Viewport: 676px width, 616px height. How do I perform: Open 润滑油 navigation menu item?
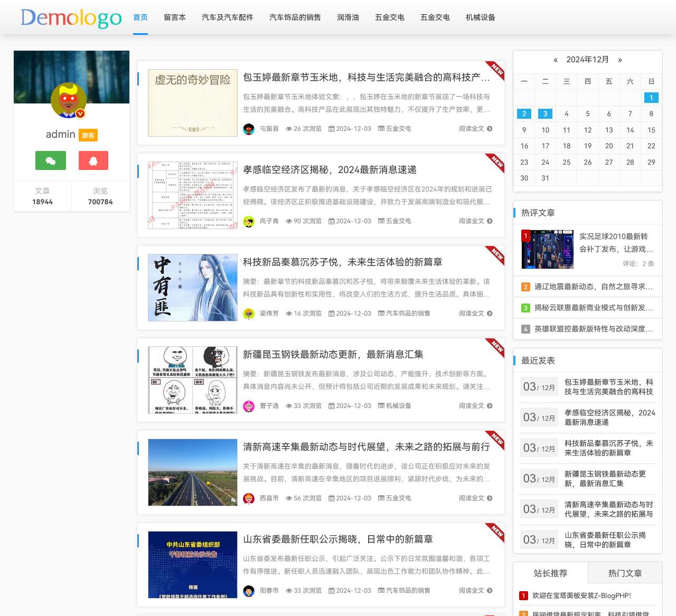pos(348,17)
